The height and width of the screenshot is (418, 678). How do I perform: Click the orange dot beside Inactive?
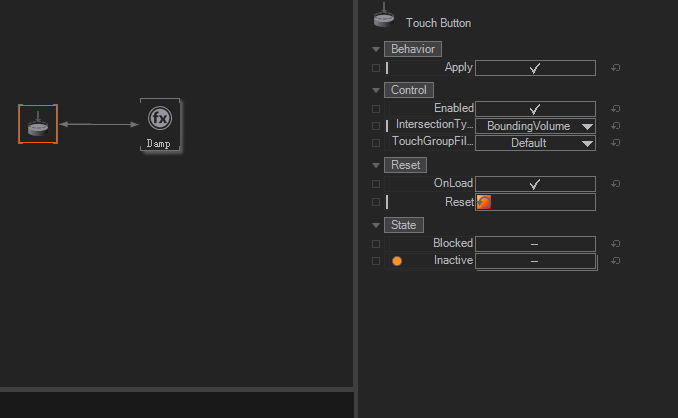397,261
